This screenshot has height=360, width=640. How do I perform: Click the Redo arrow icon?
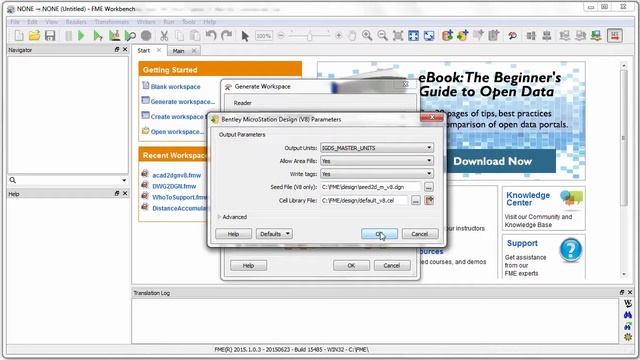[227, 36]
